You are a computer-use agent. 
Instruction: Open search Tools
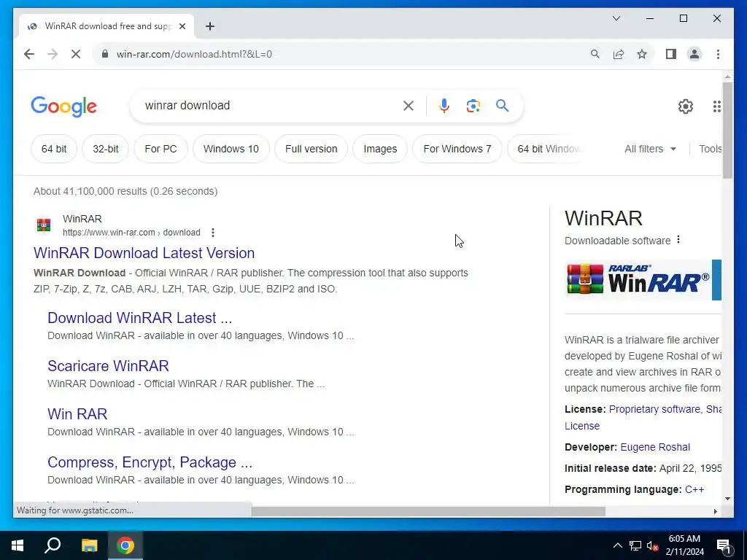coord(710,149)
